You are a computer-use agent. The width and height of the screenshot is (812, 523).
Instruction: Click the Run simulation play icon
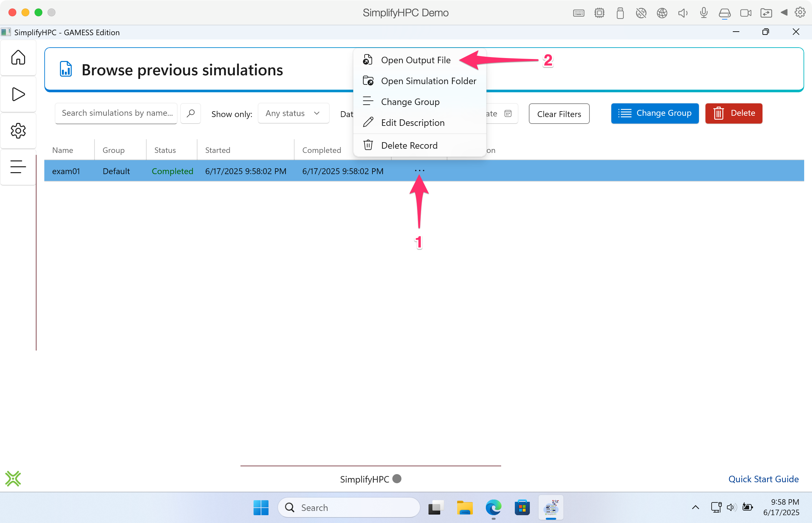click(18, 94)
